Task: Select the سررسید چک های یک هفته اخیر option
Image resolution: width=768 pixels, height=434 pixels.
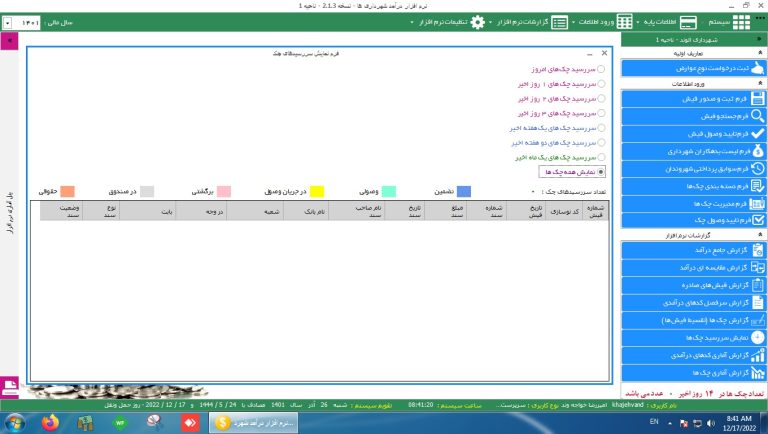Action: [600, 128]
